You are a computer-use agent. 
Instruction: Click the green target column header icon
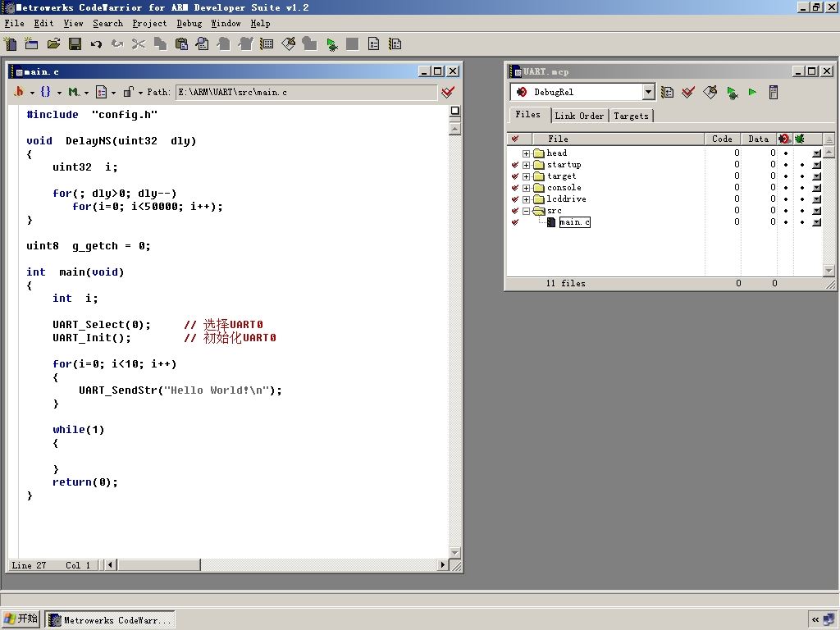click(x=800, y=139)
